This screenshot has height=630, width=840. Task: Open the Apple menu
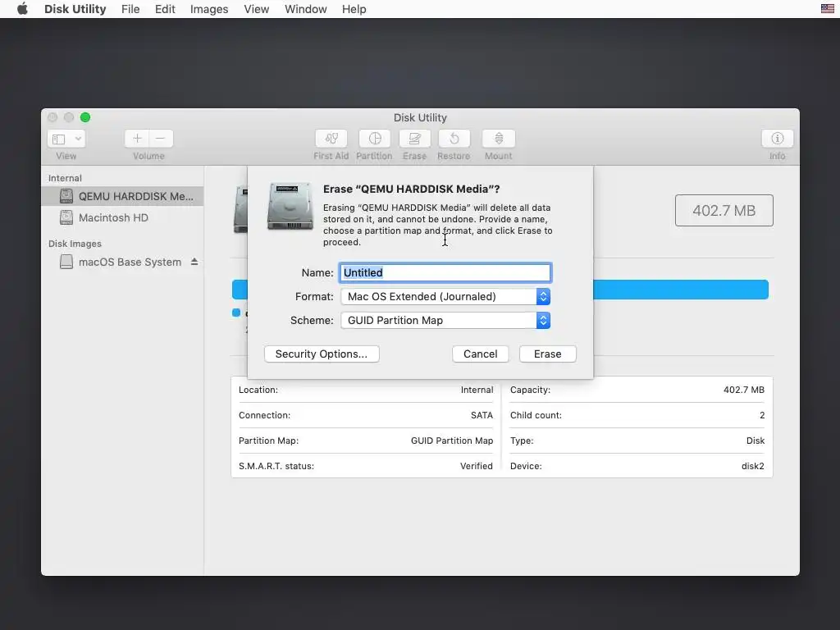click(x=22, y=9)
